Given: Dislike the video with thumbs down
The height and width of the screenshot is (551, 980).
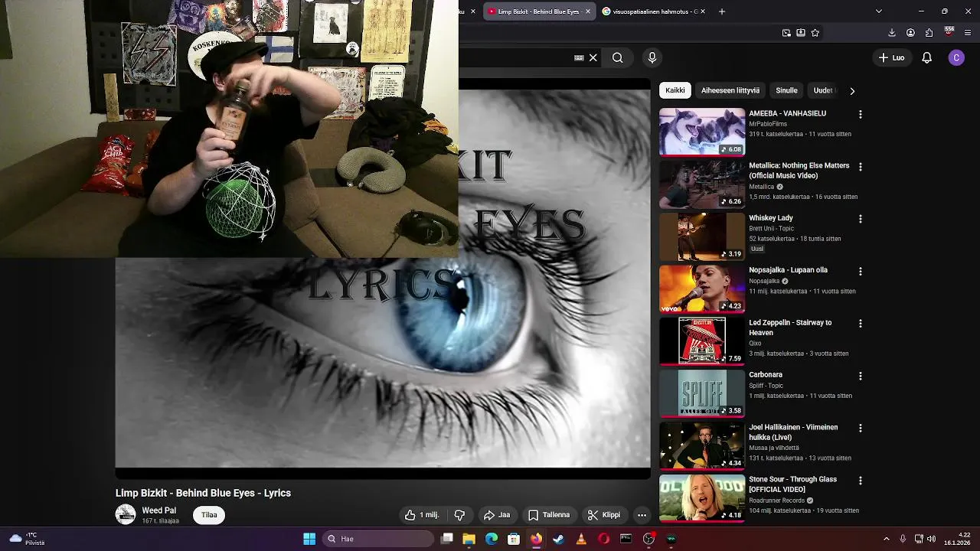Looking at the screenshot, I should (459, 515).
